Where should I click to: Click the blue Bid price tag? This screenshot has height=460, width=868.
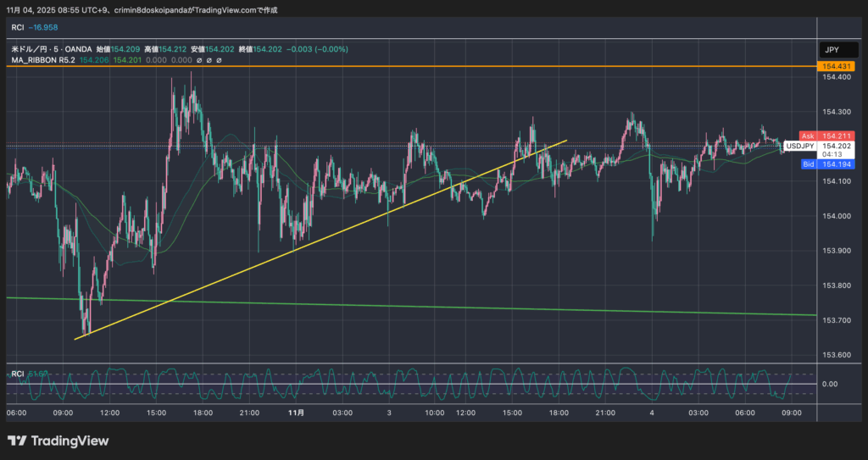(808, 163)
